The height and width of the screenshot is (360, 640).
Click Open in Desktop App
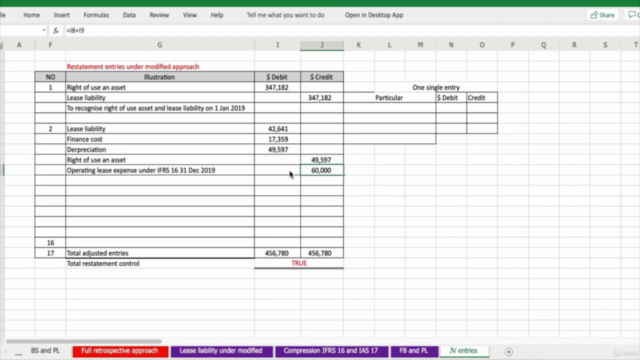[x=374, y=15]
